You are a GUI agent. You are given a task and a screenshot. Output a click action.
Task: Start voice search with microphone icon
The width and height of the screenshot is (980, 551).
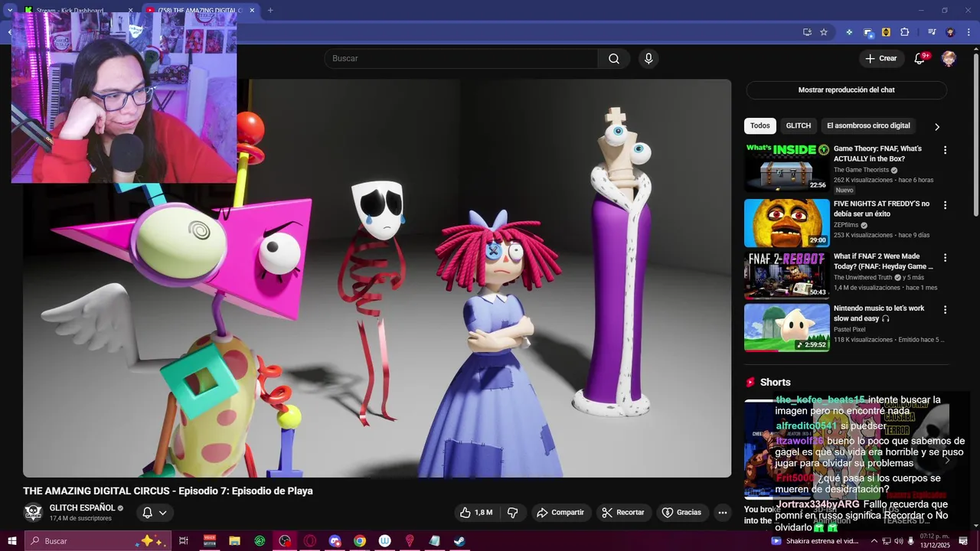(x=648, y=59)
